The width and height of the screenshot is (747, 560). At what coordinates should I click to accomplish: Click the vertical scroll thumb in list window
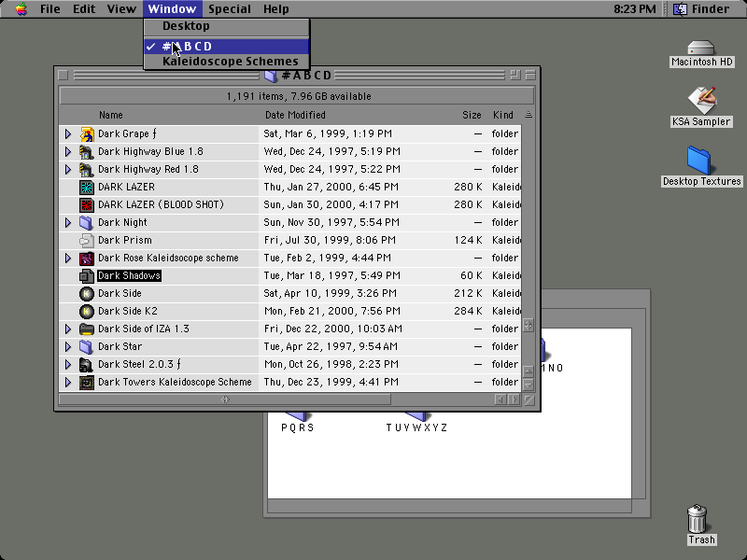click(529, 325)
